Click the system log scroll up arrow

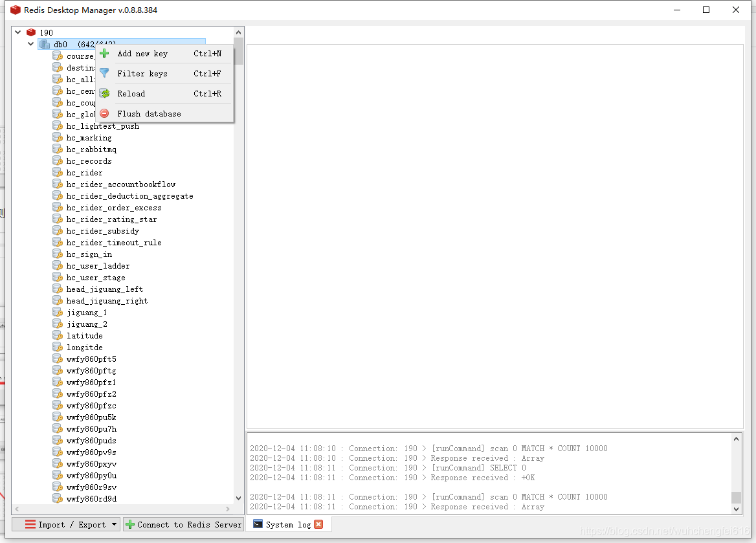tap(736, 439)
